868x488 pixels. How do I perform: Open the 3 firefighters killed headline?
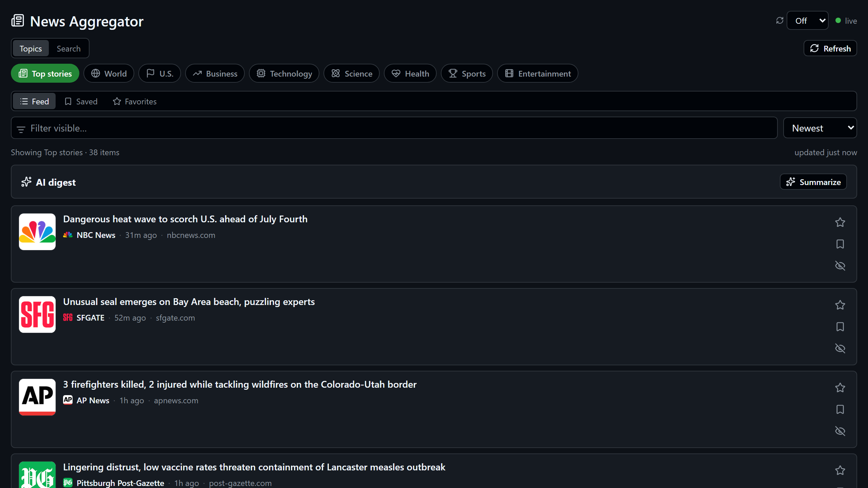click(240, 384)
